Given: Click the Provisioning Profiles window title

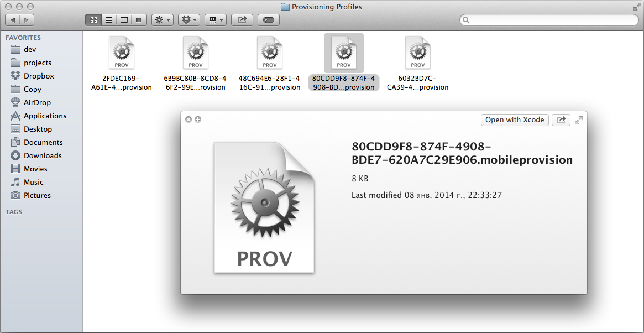Looking at the screenshot, I should point(327,7).
